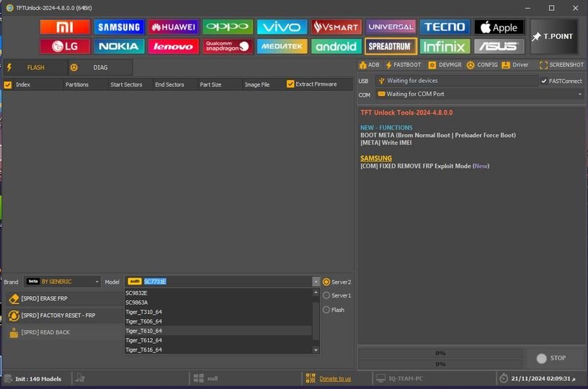
Task: Choose SC9832E from model list
Action: [218, 293]
